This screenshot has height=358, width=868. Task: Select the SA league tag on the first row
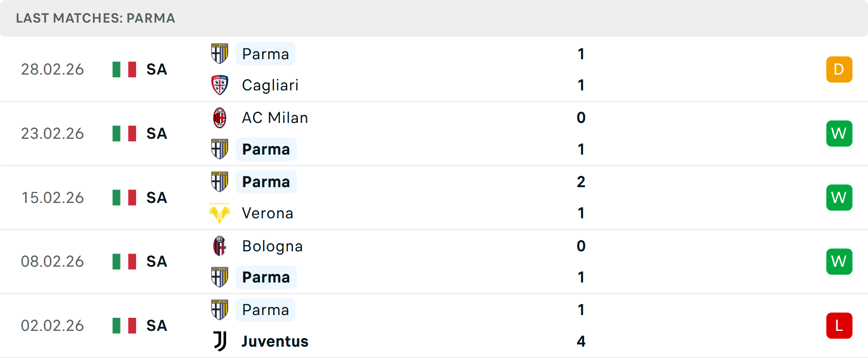point(156,69)
